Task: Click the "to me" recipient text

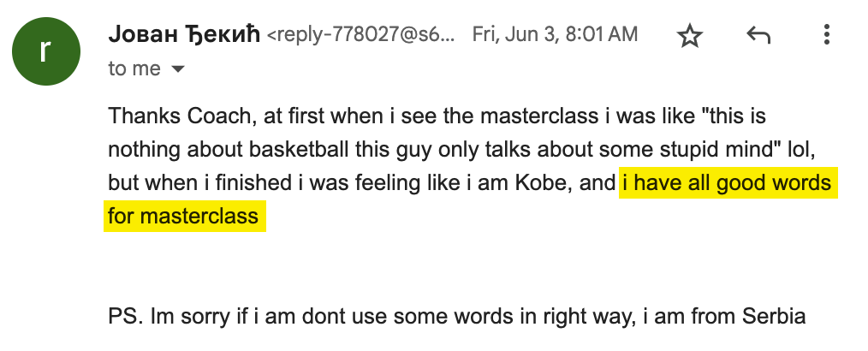Action: [134, 68]
